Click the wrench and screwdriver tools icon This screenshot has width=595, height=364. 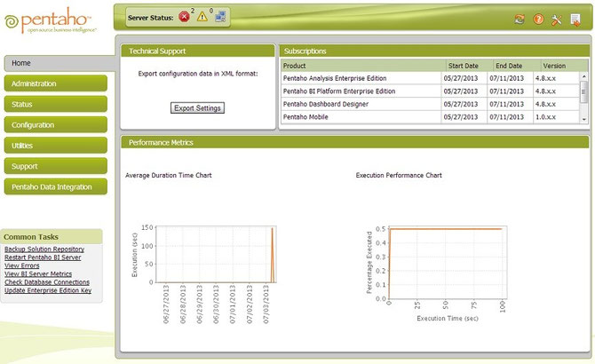pyautogui.click(x=557, y=20)
